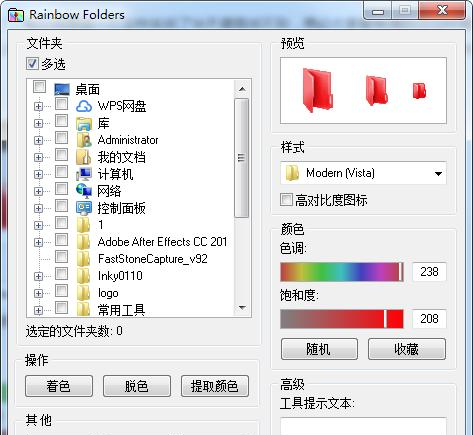Click the 脱色 decolorize button
This screenshot has width=473, height=435.
coord(137,386)
